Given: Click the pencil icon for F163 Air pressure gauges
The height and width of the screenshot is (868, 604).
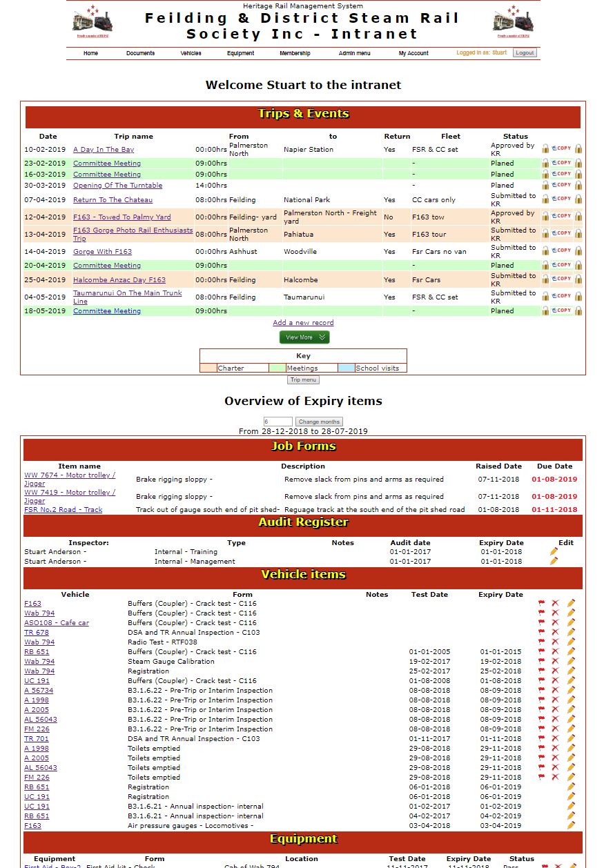Looking at the screenshot, I should click(x=571, y=825).
